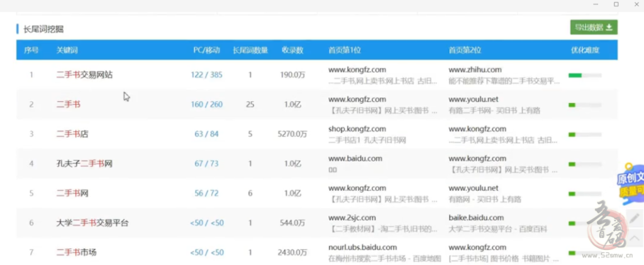Select keyword 二手书店
This screenshot has height=265, width=644.
pyautogui.click(x=72, y=134)
